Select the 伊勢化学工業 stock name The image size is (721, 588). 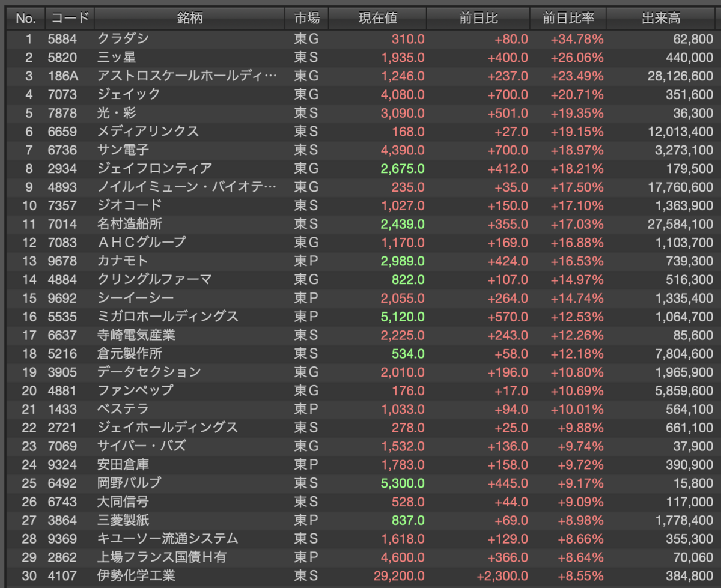[x=136, y=575]
